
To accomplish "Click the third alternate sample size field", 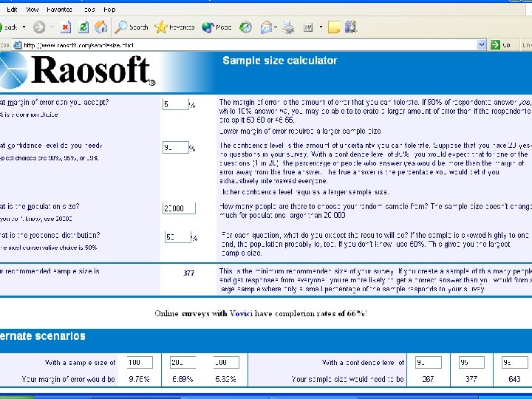I will (x=226, y=362).
